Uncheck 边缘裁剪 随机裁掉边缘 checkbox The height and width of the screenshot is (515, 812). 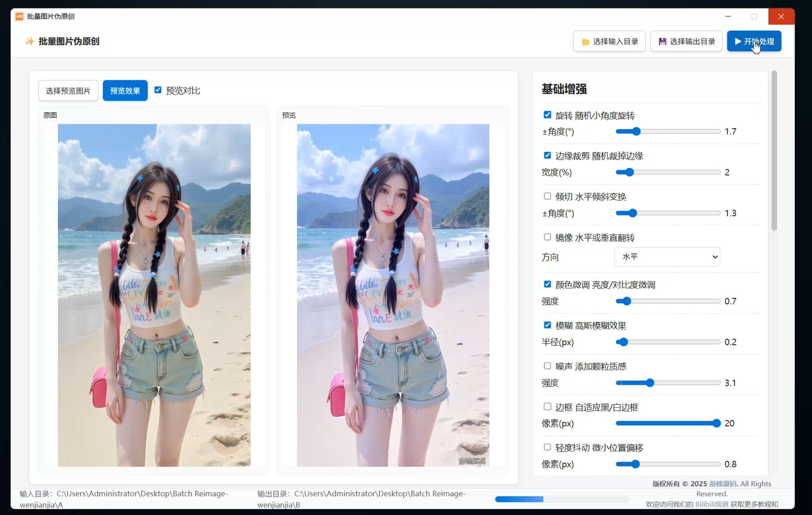pos(547,155)
